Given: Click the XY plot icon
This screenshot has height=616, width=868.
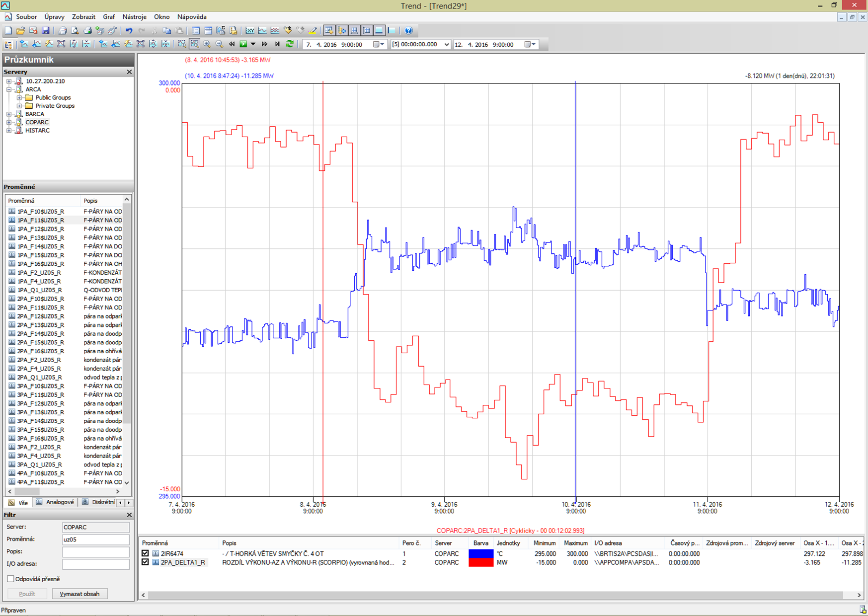Looking at the screenshot, I should (x=250, y=30).
